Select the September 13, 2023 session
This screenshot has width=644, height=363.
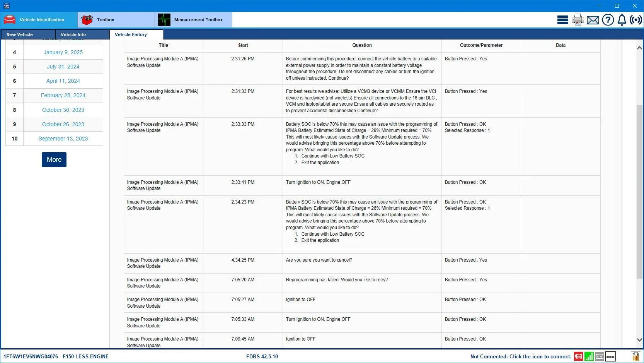click(63, 139)
